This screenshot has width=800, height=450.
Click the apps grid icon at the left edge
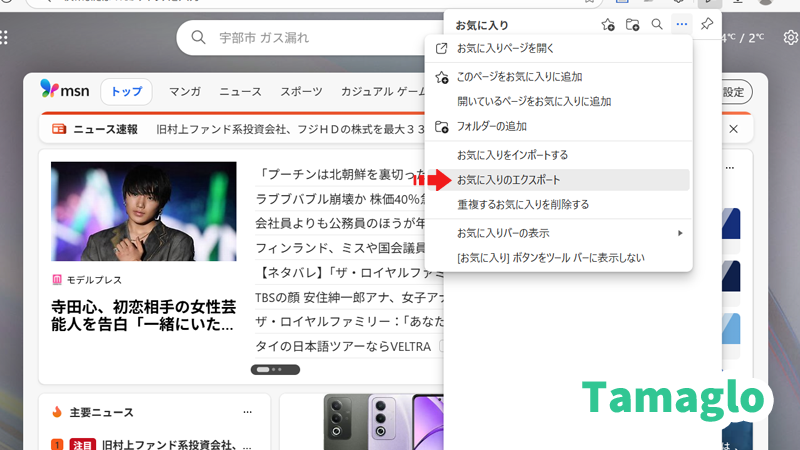(4, 37)
